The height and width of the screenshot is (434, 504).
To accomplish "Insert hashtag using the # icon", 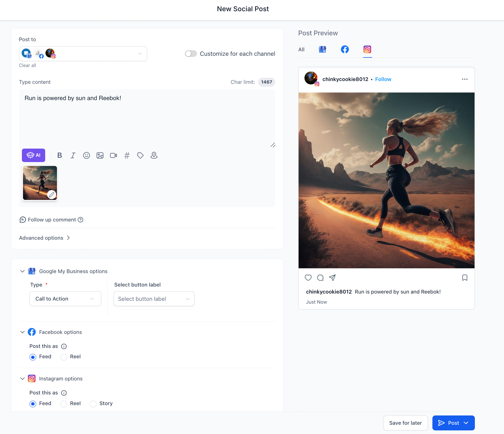I will (127, 155).
